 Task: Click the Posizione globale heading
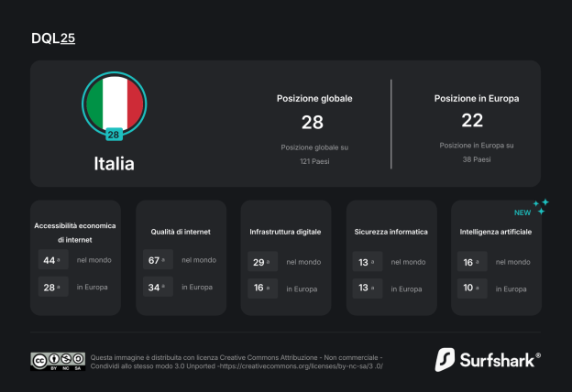(x=314, y=98)
